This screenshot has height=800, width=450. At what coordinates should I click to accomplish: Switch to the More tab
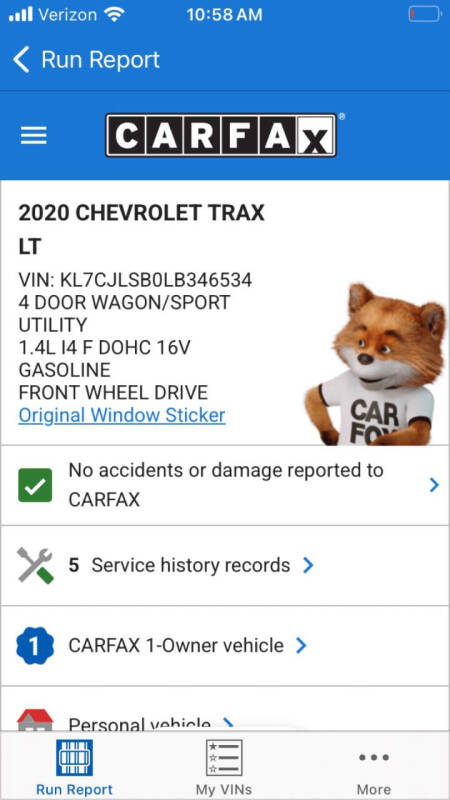tap(374, 766)
